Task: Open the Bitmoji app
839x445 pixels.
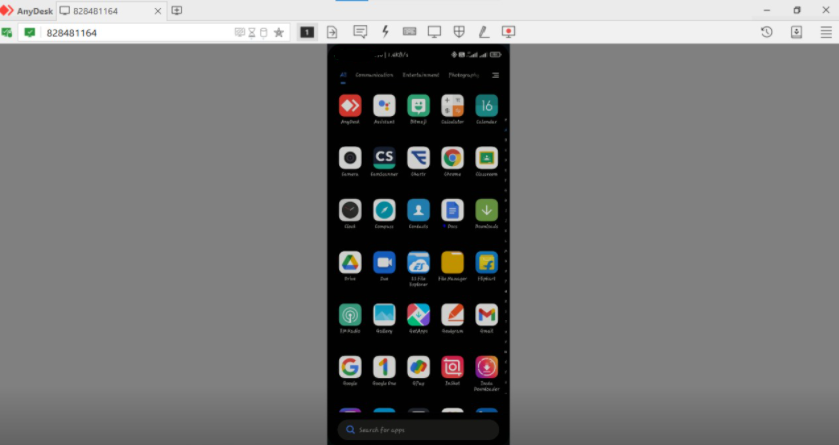Action: (418, 105)
